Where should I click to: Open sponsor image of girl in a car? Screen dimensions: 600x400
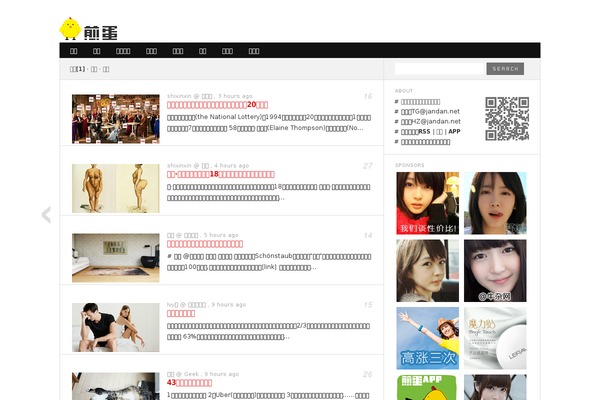click(x=427, y=271)
